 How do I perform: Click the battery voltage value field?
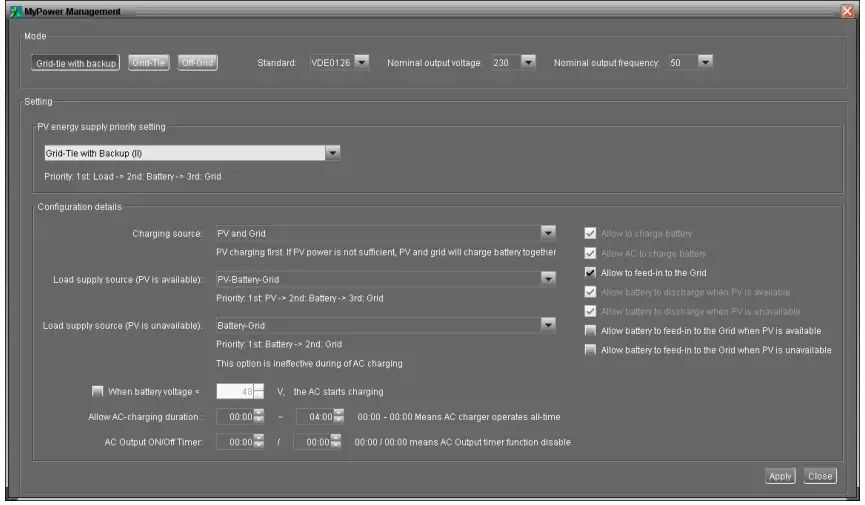click(x=235, y=391)
